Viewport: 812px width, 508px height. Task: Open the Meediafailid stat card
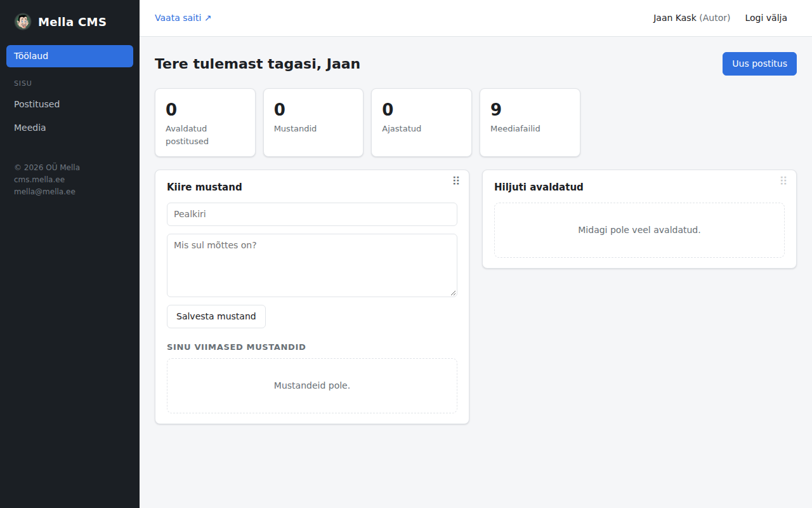coord(530,123)
